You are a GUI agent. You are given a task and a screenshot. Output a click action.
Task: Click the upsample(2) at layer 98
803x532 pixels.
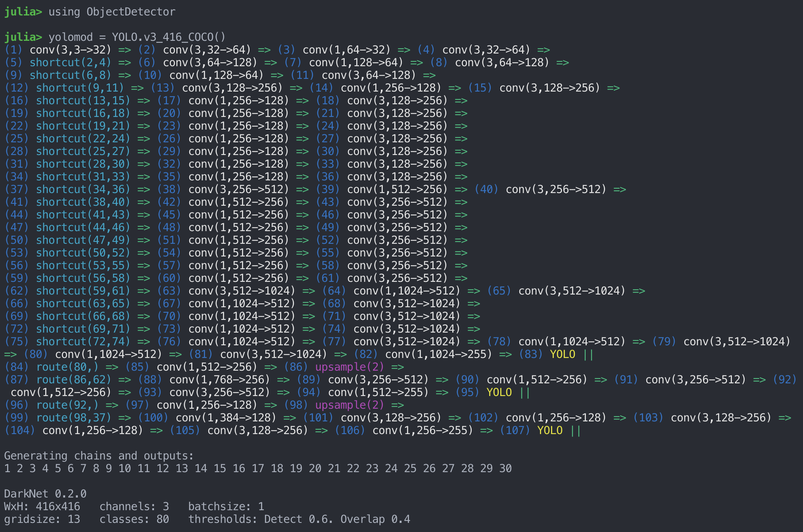tap(350, 405)
